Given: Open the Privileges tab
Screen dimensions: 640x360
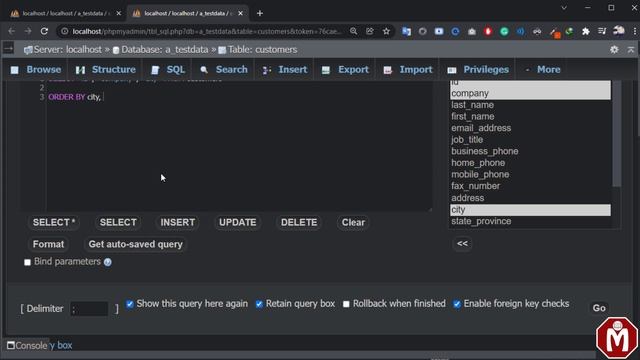Looking at the screenshot, I should pyautogui.click(x=478, y=69).
